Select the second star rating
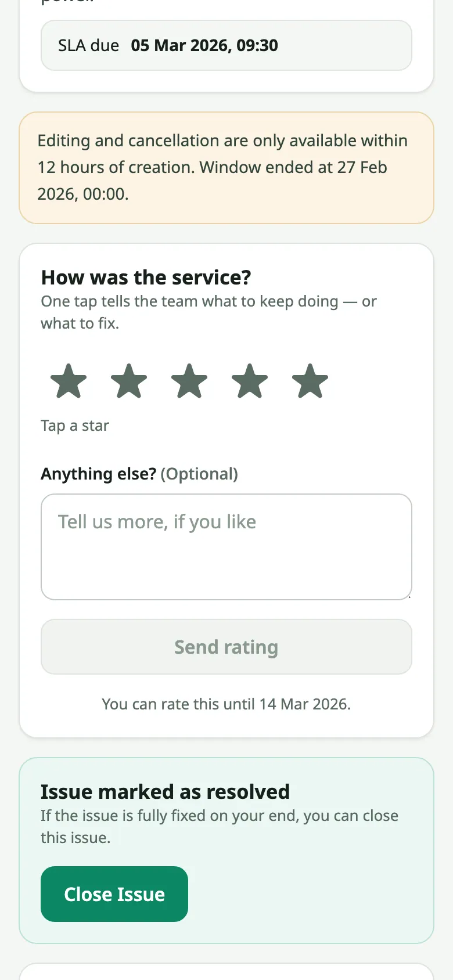 129,381
